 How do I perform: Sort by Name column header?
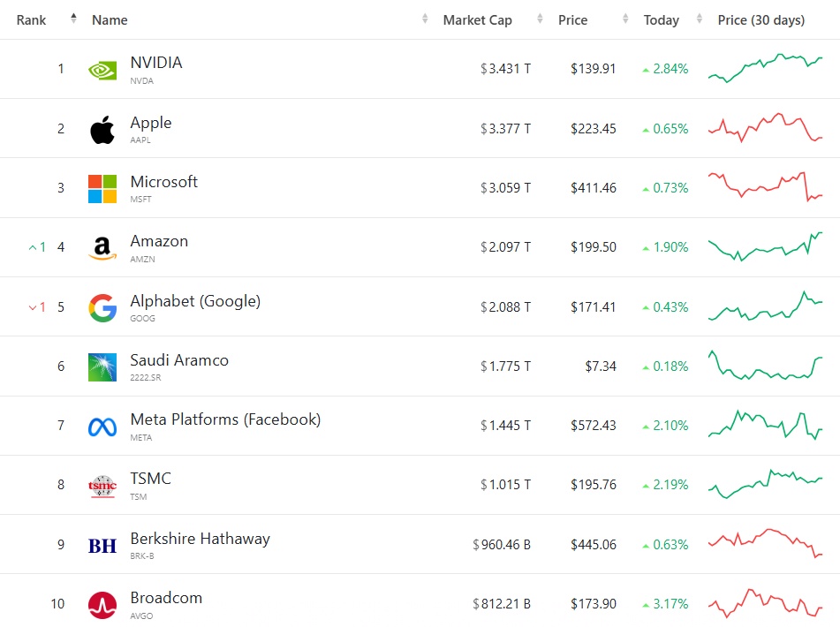click(110, 19)
